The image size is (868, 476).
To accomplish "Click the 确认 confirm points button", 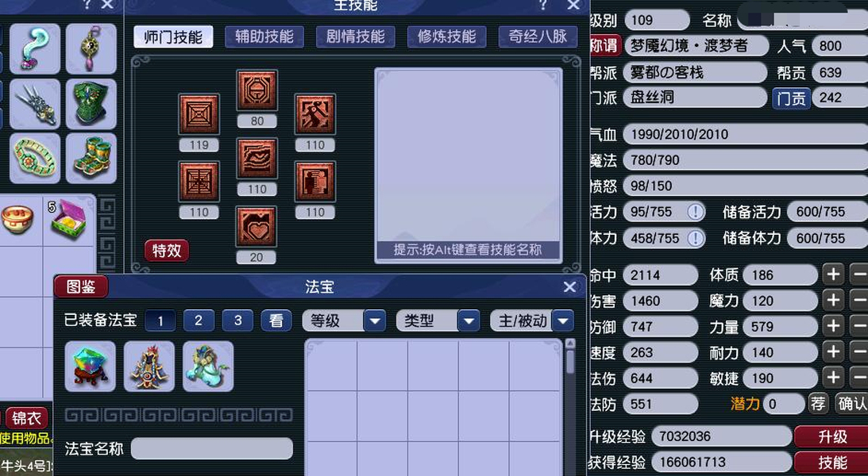I will pyautogui.click(x=851, y=404).
